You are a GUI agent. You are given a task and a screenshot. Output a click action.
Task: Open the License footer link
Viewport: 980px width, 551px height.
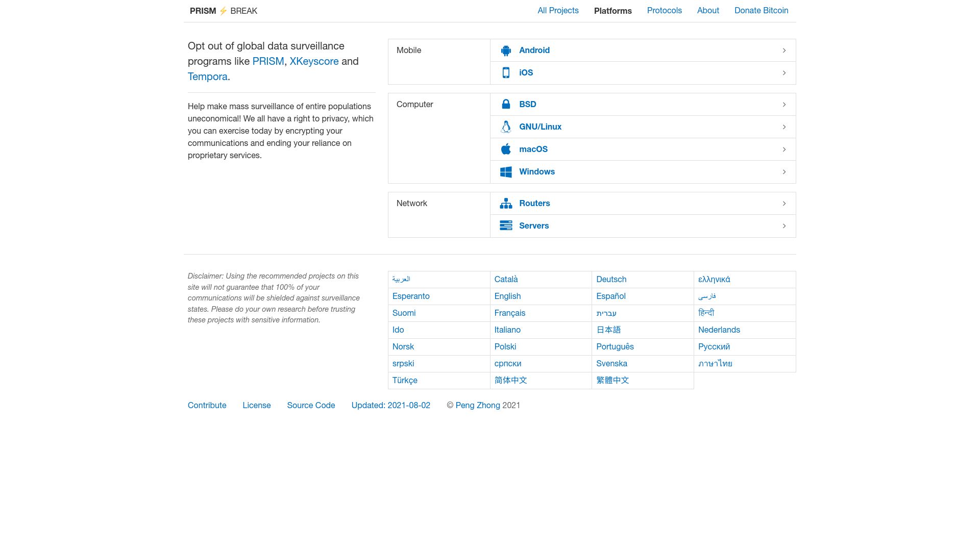(256, 406)
